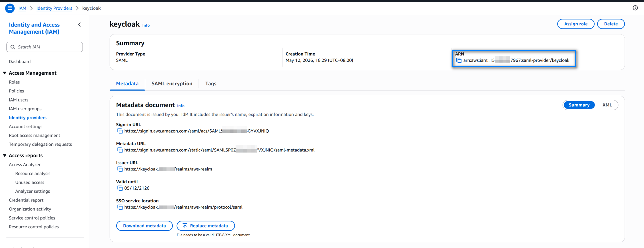
Task: Open the info help panel icon
Action: (x=635, y=8)
